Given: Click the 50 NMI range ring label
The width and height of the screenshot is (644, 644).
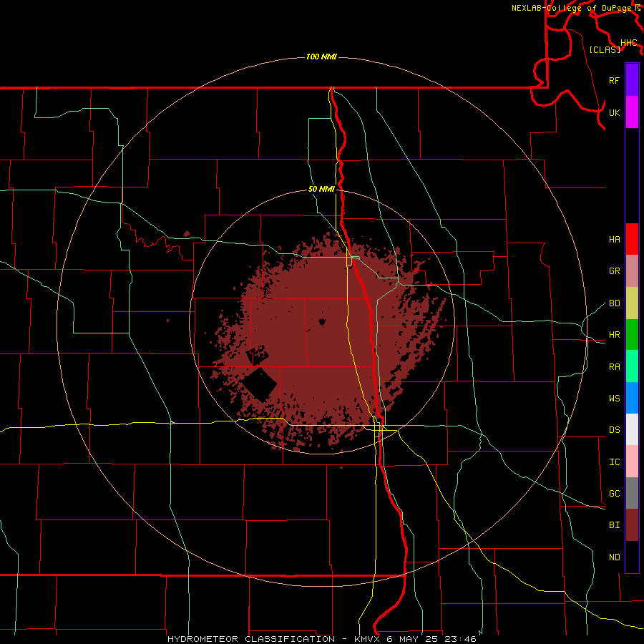Looking at the screenshot, I should (321, 190).
